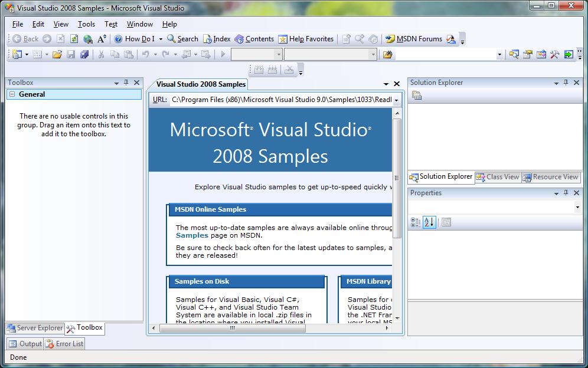The image size is (588, 368).
Task: Open the Find combo box dropdown arrow
Action: (499, 55)
